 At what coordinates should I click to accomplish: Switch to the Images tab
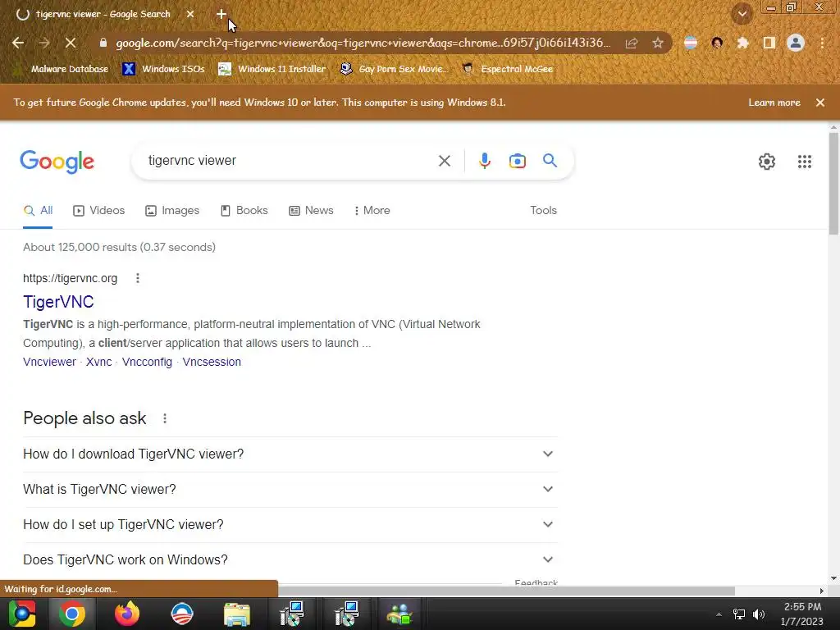tap(172, 211)
